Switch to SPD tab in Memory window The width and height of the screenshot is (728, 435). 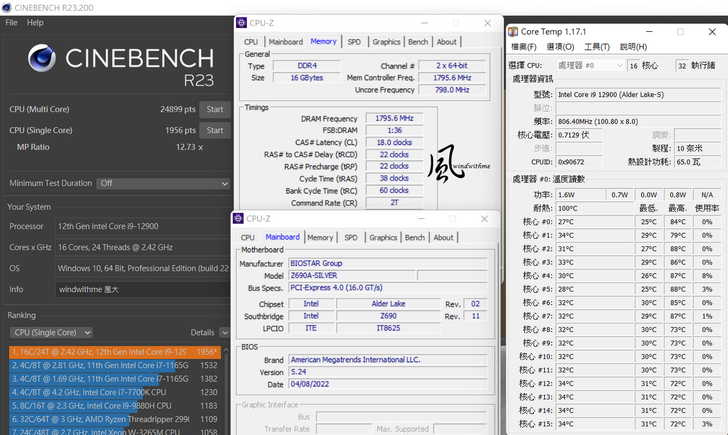tap(354, 42)
